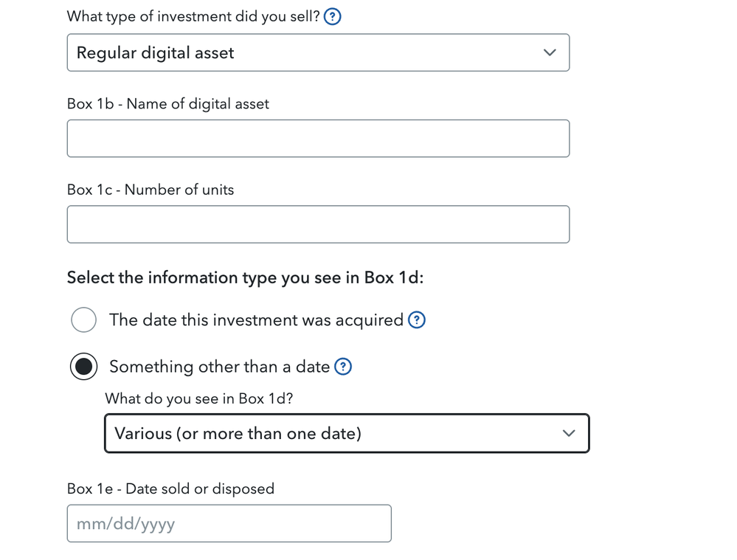Screen dimensions: 737x560
Task: Click the 'What do you see in Box 1d?' label
Action: coord(199,398)
